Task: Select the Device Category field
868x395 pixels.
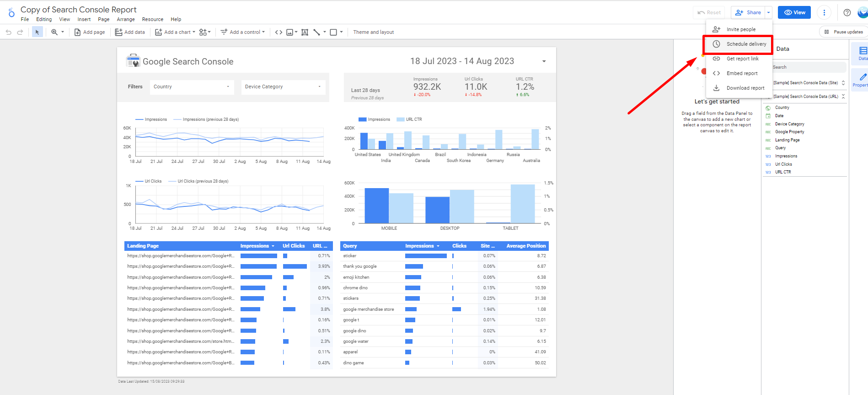Action: point(789,124)
